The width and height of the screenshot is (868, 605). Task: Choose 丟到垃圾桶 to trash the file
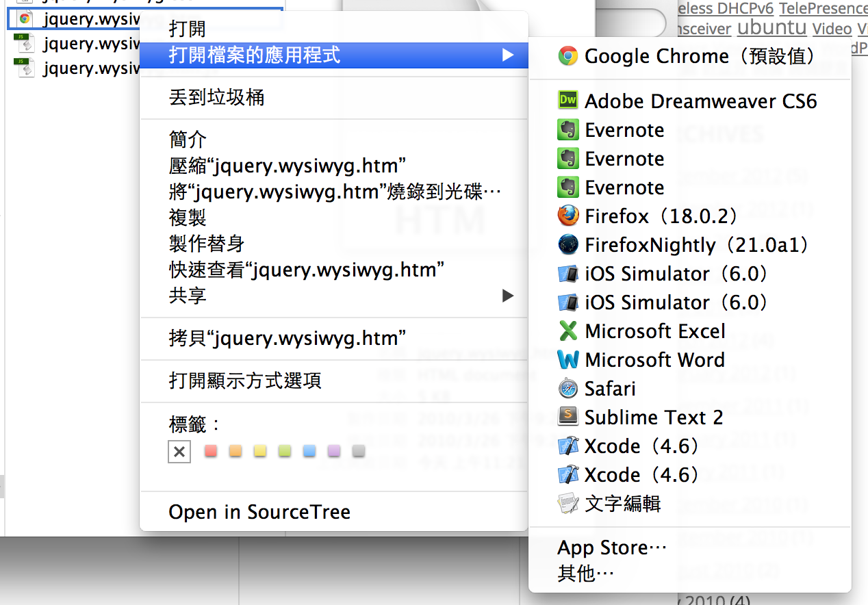point(334,98)
